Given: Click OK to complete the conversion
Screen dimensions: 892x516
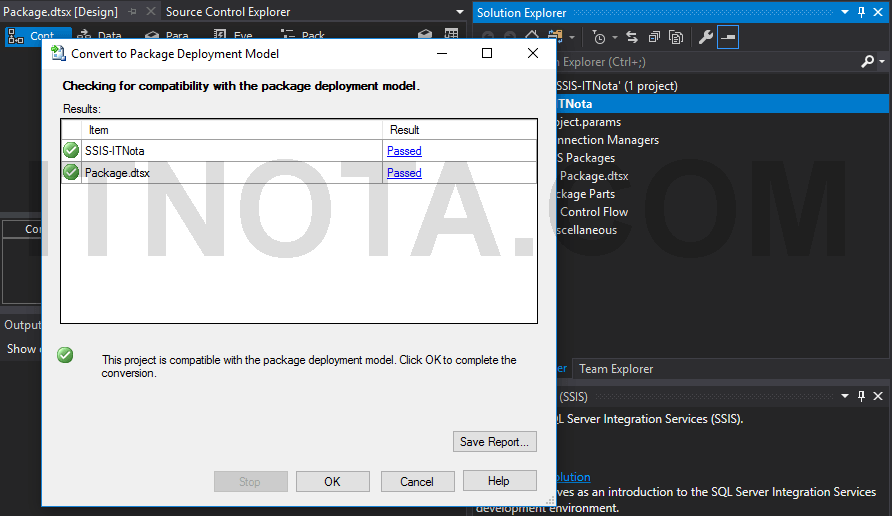Looking at the screenshot, I should click(x=332, y=481).
